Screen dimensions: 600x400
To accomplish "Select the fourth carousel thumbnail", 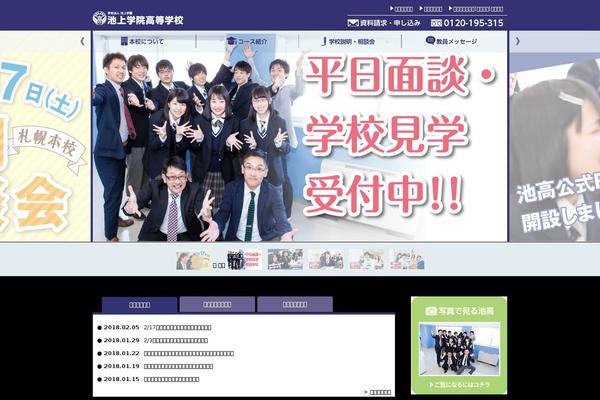I will tap(326, 259).
